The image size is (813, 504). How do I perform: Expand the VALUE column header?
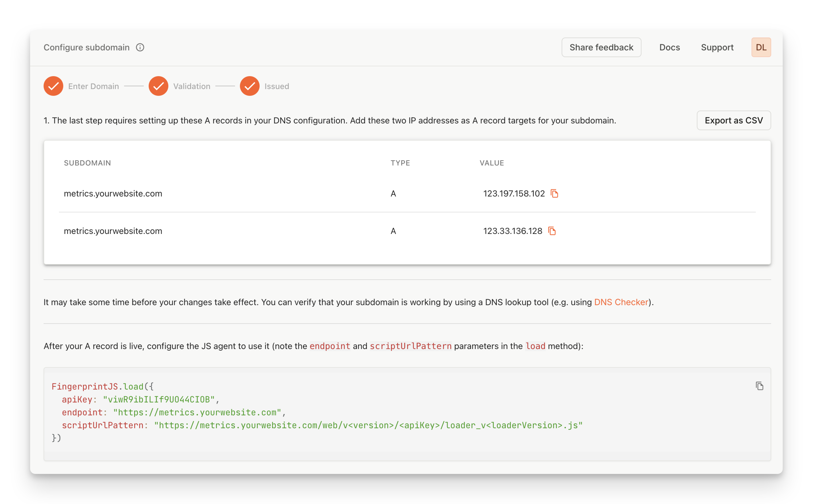click(491, 162)
